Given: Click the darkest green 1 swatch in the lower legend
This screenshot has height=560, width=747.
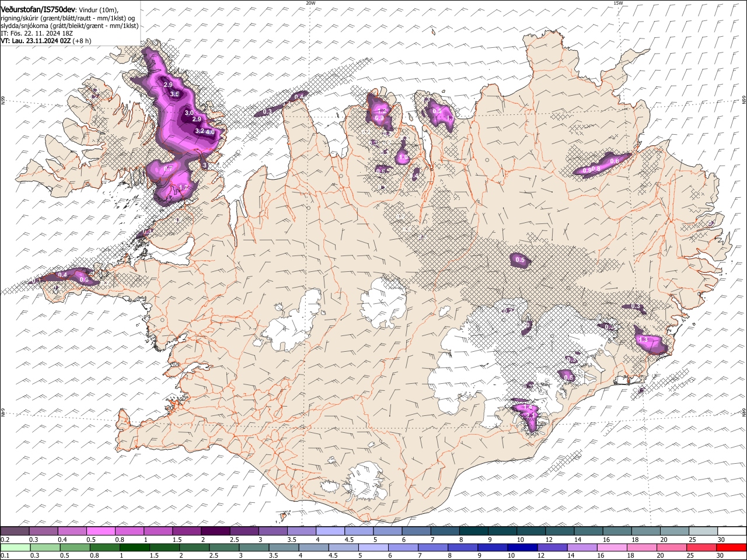Looking at the screenshot, I should [134, 547].
